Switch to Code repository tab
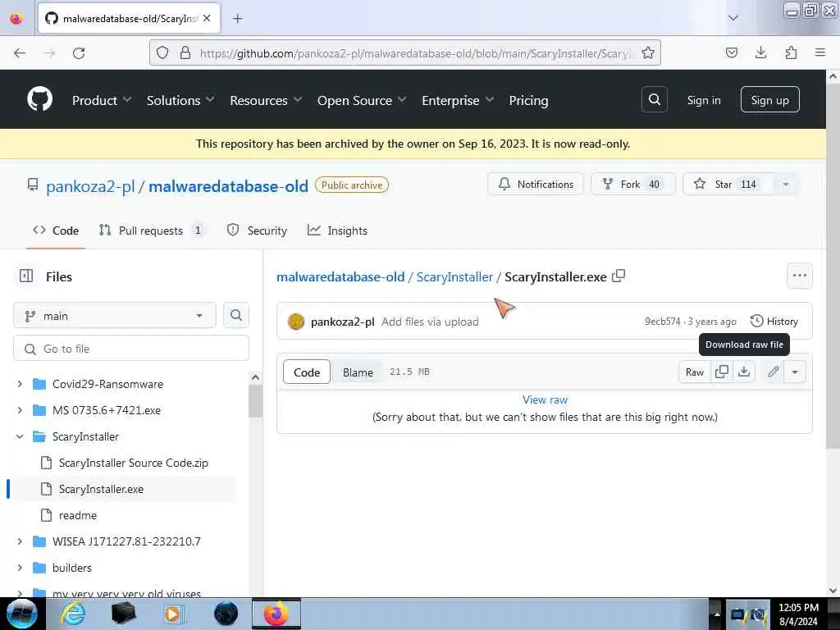 coord(56,231)
